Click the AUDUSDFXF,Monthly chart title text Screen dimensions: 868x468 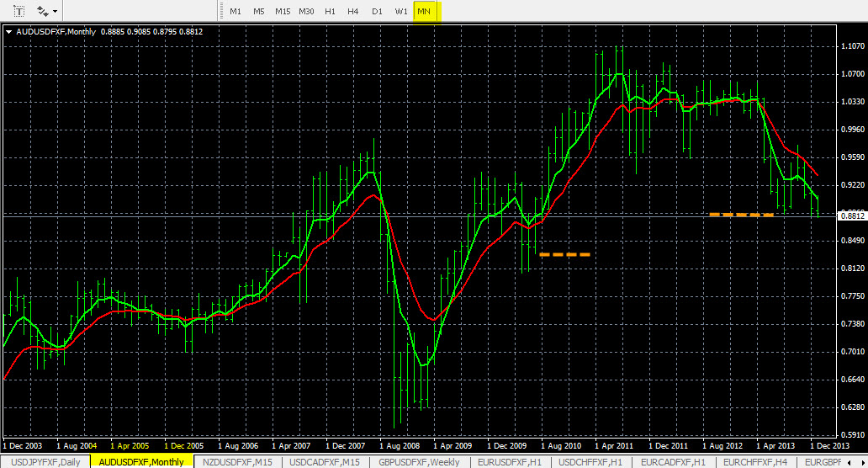click(56, 32)
